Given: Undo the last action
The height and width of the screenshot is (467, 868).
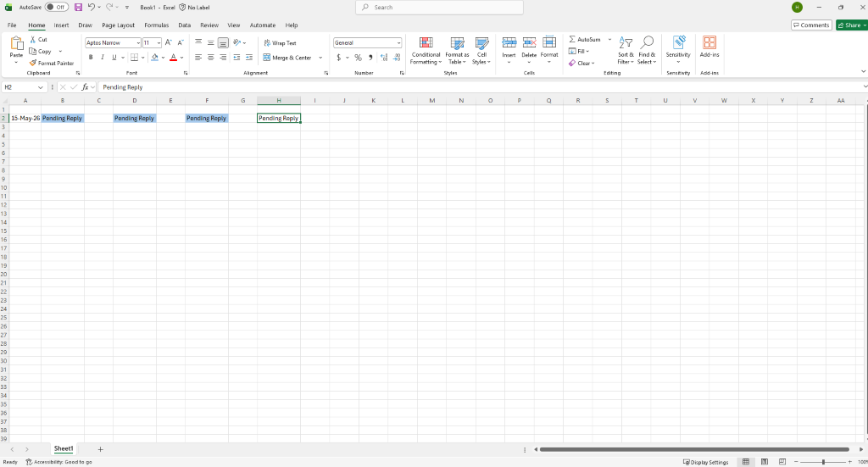Looking at the screenshot, I should click(92, 7).
